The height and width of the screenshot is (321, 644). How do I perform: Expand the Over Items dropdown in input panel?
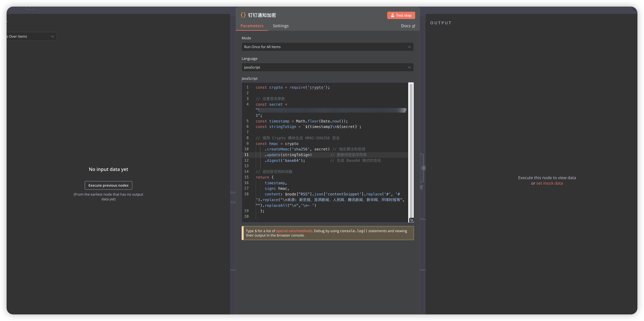click(31, 36)
